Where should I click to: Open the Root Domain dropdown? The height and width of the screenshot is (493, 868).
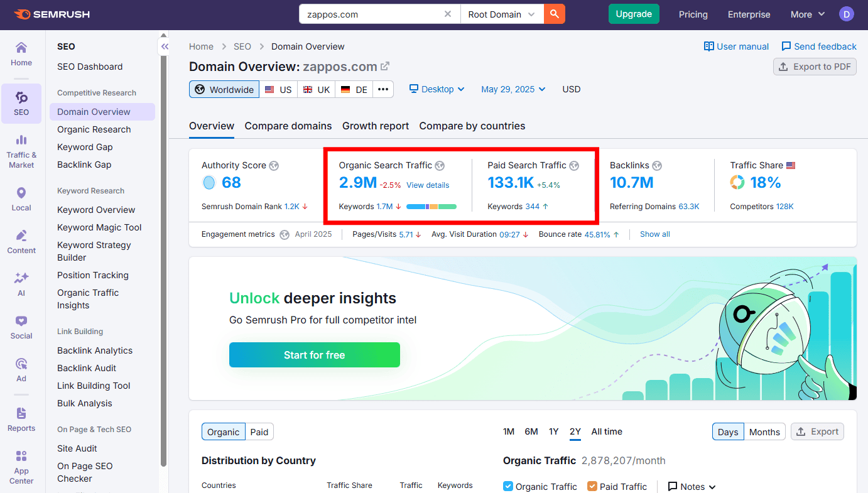click(501, 13)
